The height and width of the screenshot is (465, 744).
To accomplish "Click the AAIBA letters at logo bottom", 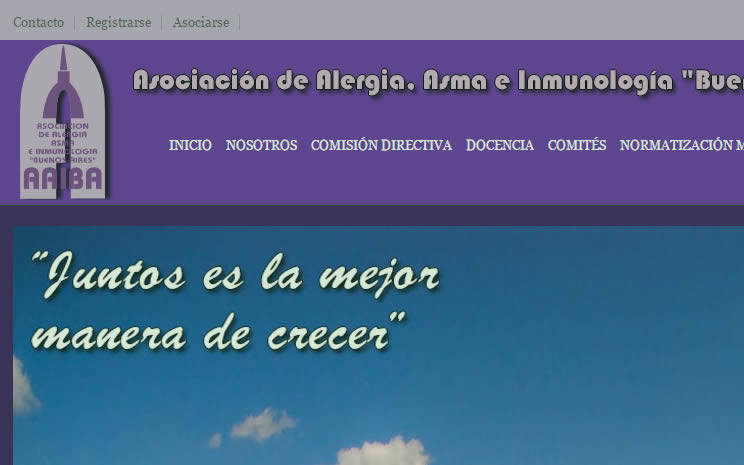I will (x=63, y=179).
